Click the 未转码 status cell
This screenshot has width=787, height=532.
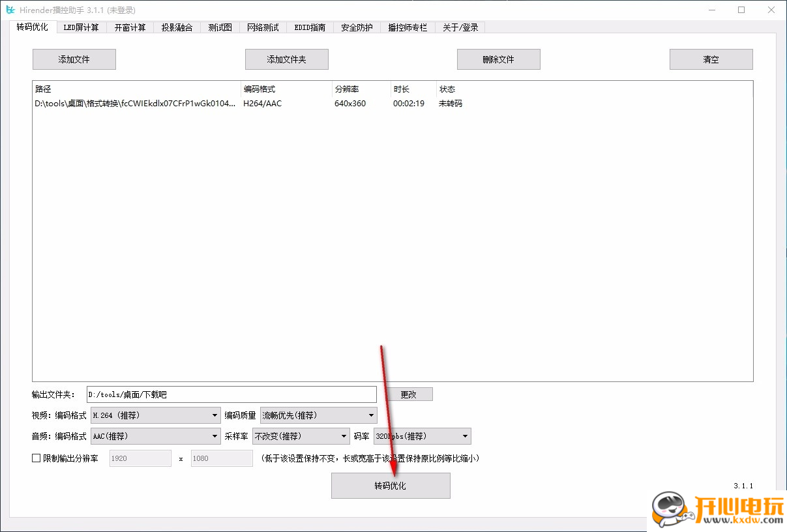pos(451,104)
